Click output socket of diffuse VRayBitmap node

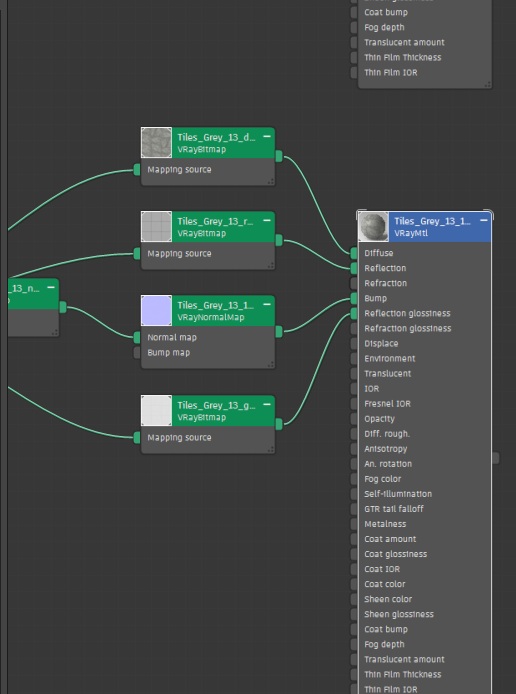pos(279,156)
